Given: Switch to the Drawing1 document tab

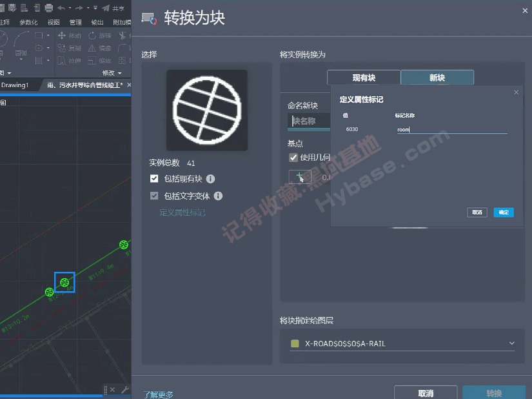Looking at the screenshot, I should [15, 85].
